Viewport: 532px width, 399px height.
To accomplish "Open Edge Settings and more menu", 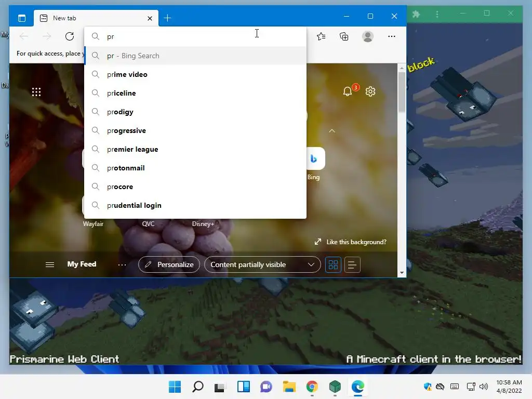I will pos(392,36).
